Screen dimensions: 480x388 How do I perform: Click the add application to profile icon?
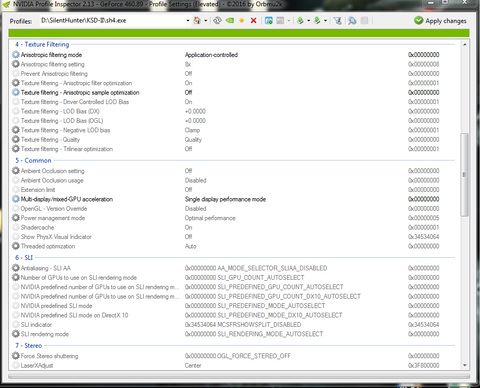point(269,21)
